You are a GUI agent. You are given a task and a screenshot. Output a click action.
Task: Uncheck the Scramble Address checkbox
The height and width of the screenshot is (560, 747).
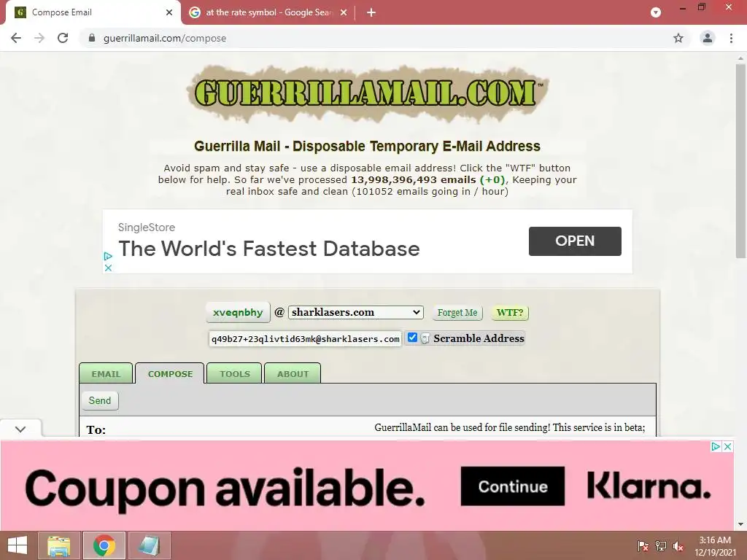[x=413, y=338]
